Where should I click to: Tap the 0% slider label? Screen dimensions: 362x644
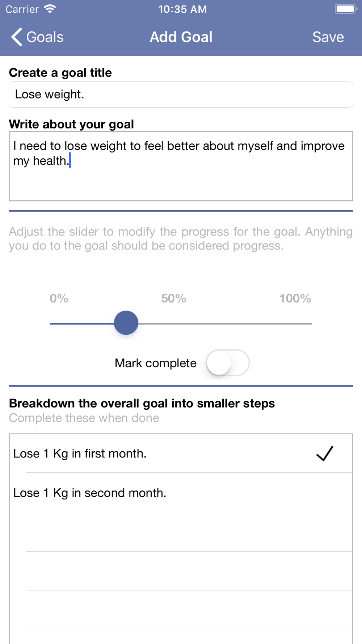[59, 298]
